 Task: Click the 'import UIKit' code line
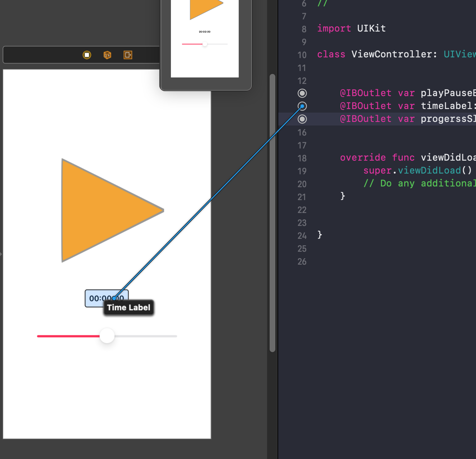click(x=351, y=28)
